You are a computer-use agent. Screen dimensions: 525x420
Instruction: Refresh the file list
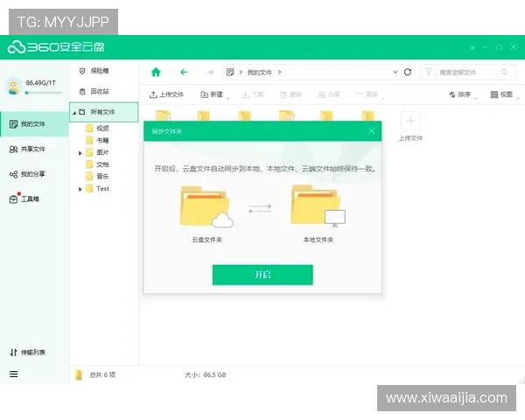click(x=408, y=72)
